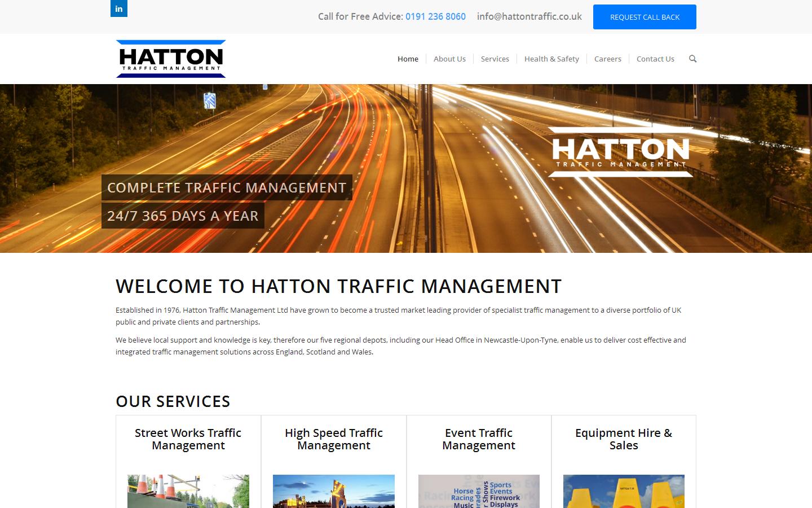Open the LinkedIn page via the LinkedIn icon
This screenshot has width=812, height=508.
click(x=118, y=8)
